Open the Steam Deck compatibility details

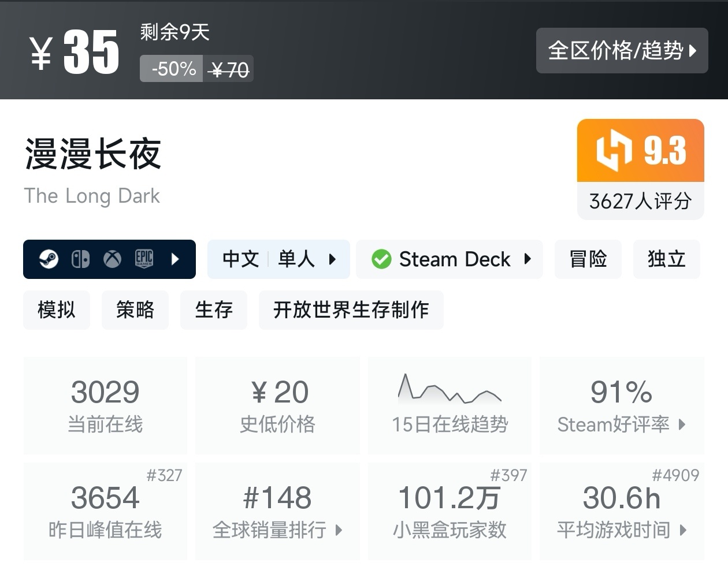(x=528, y=259)
